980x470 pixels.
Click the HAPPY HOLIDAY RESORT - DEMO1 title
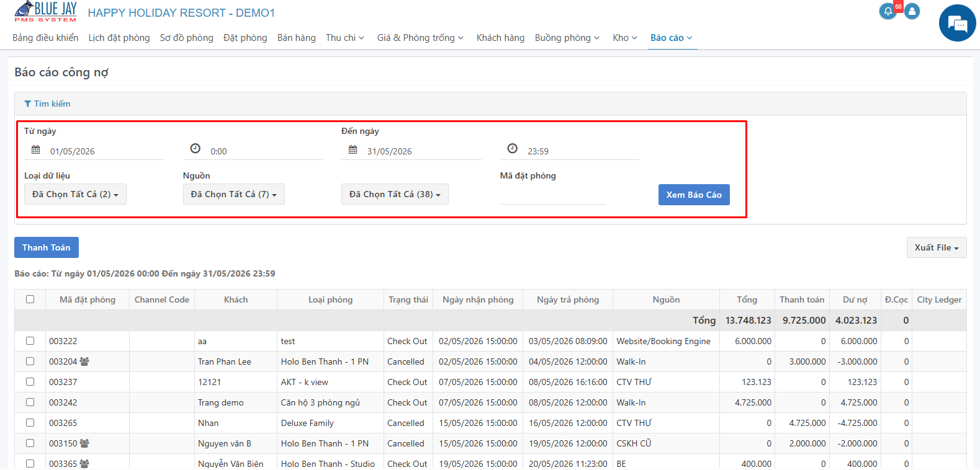181,13
